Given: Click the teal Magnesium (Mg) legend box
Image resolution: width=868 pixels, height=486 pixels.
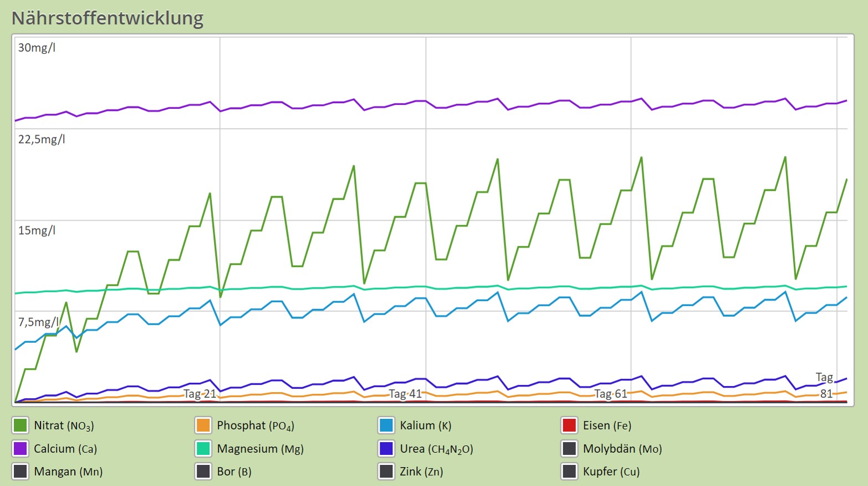Looking at the screenshot, I should (x=203, y=448).
